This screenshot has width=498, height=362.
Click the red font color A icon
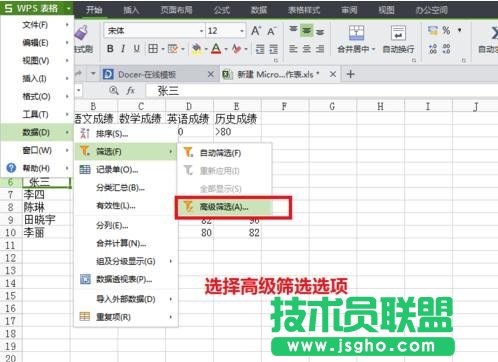pos(216,49)
